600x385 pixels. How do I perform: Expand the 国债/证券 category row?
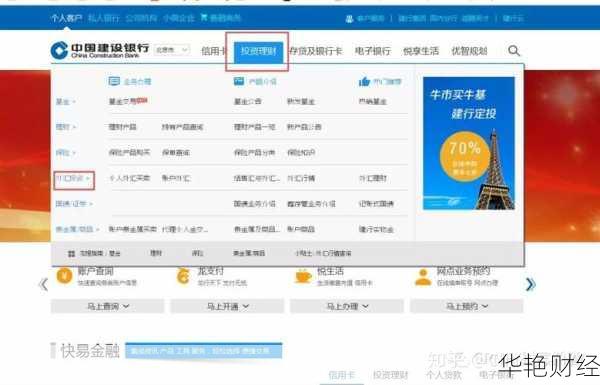pyautogui.click(x=74, y=204)
